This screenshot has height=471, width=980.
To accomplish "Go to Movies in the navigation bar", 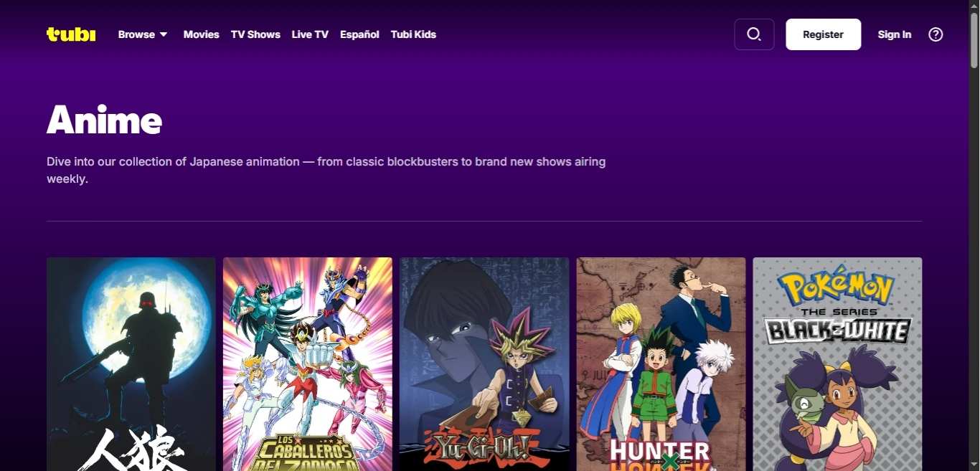I will pos(201,34).
